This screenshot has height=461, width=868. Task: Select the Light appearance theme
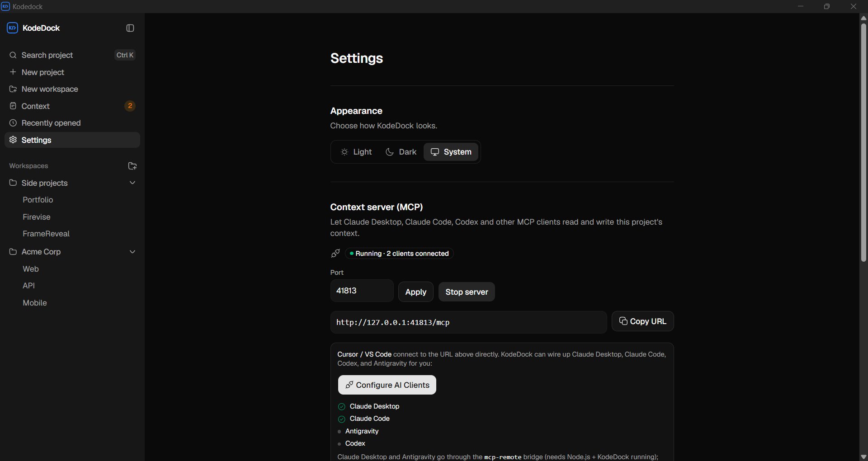356,152
